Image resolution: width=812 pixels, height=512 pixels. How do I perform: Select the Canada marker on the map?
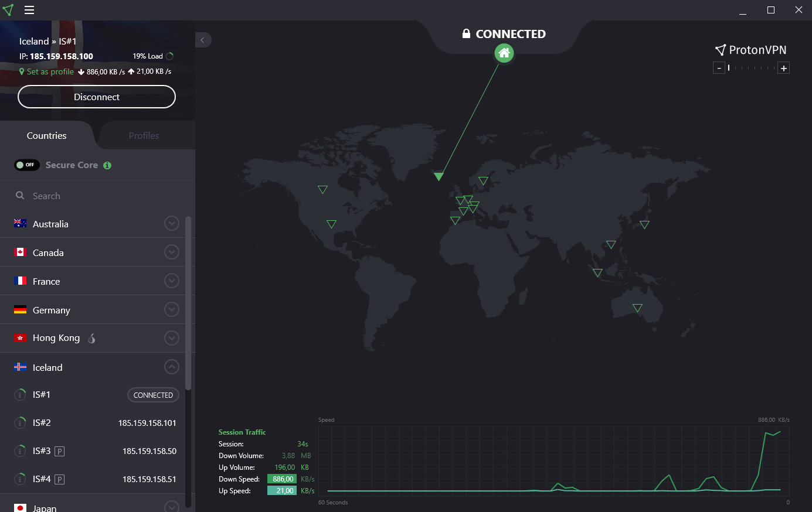[x=322, y=190]
